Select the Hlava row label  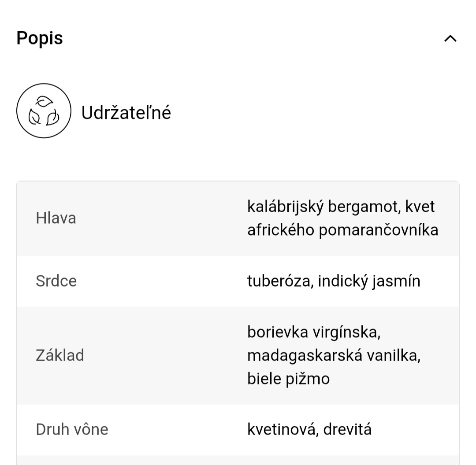[56, 218]
